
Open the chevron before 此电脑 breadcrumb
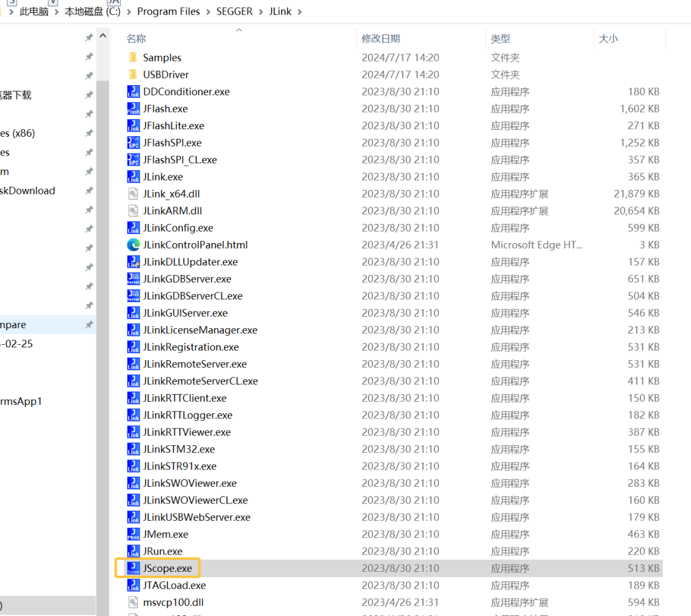pos(12,12)
